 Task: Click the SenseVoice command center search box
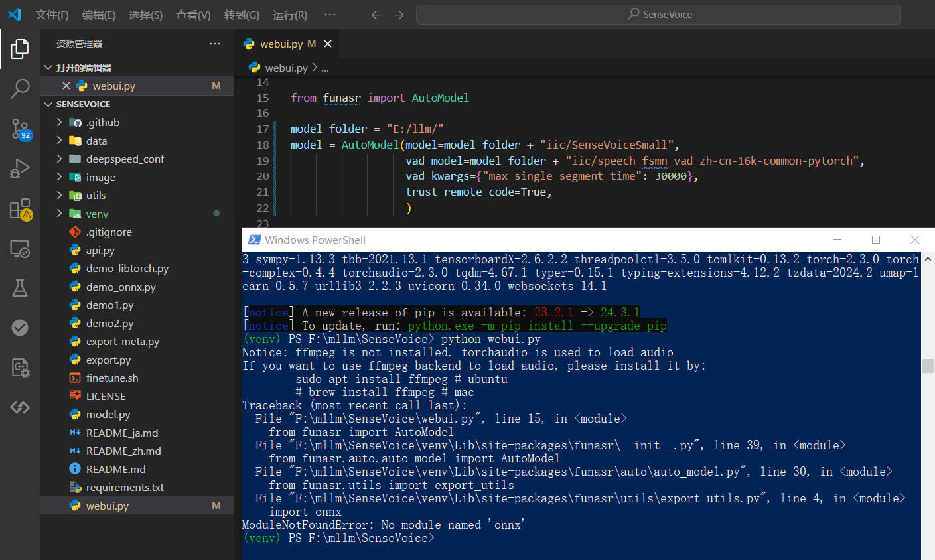coord(658,15)
